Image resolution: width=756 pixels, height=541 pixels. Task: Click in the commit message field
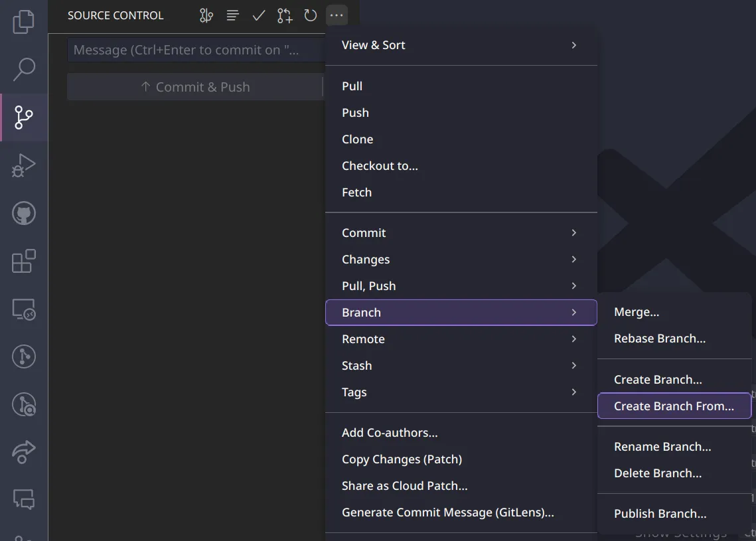[196, 50]
